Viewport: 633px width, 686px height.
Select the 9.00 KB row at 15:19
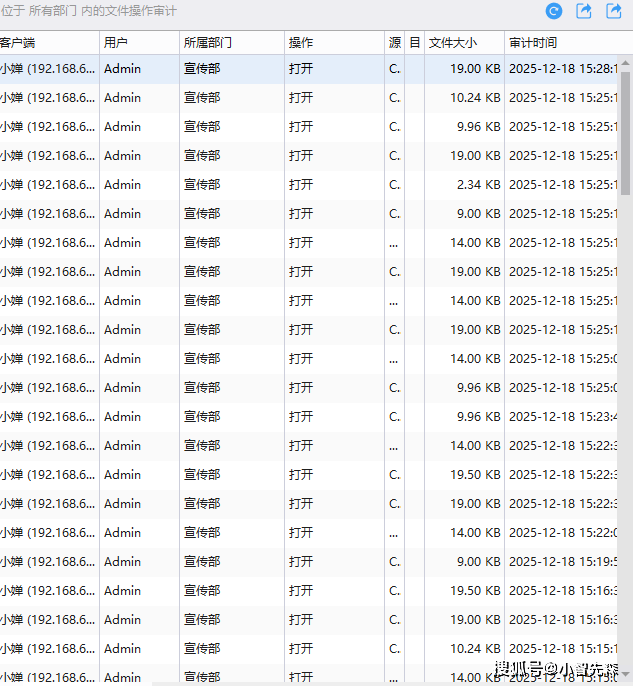pos(300,562)
